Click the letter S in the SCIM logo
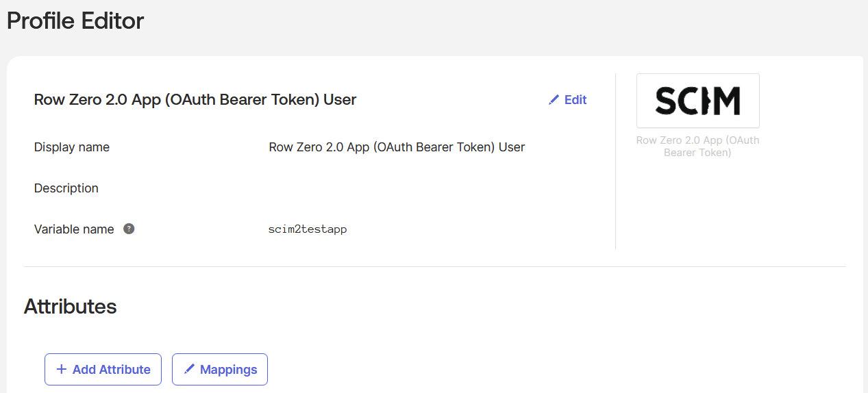The width and height of the screenshot is (868, 393). click(666, 101)
